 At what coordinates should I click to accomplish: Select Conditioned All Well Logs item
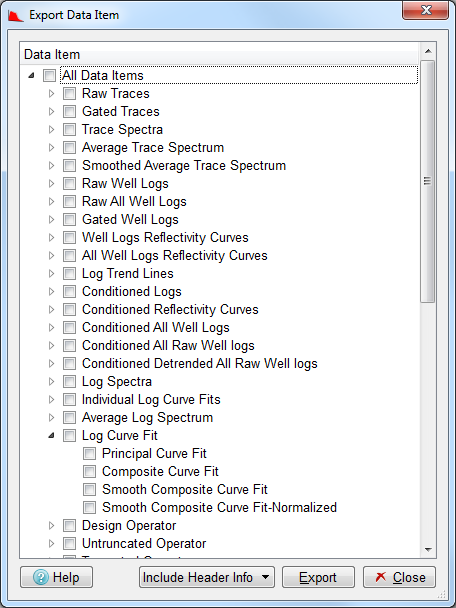tap(155, 328)
